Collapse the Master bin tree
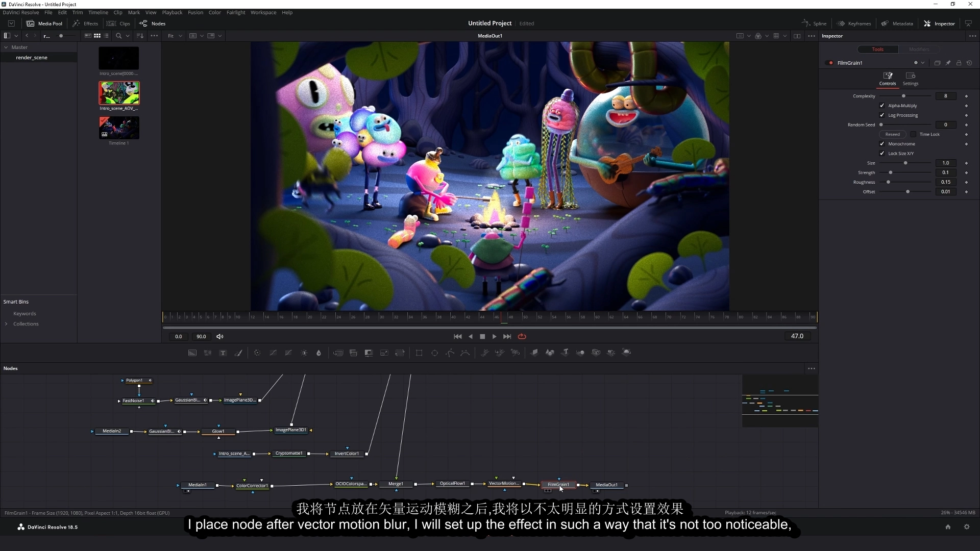The width and height of the screenshot is (980, 551). click(x=6, y=47)
